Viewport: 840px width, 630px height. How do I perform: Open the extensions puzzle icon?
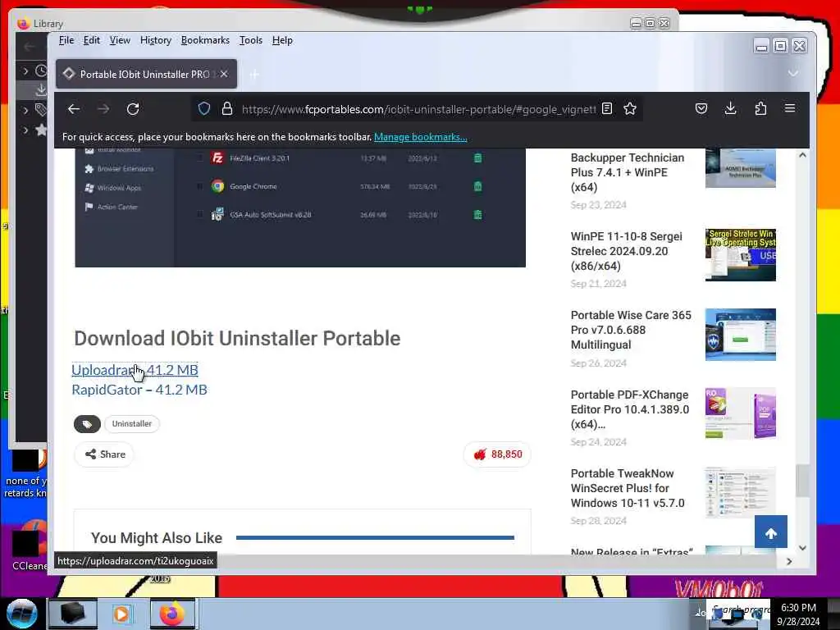(x=760, y=109)
